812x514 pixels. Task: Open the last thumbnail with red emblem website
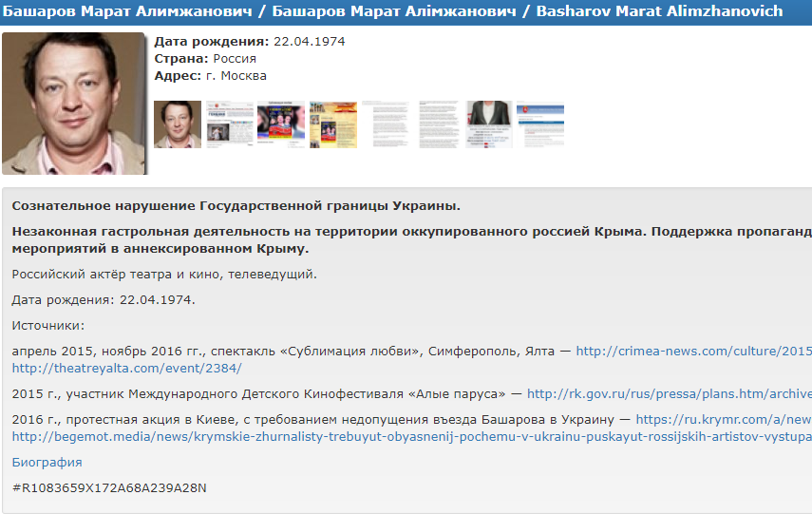coord(540,124)
